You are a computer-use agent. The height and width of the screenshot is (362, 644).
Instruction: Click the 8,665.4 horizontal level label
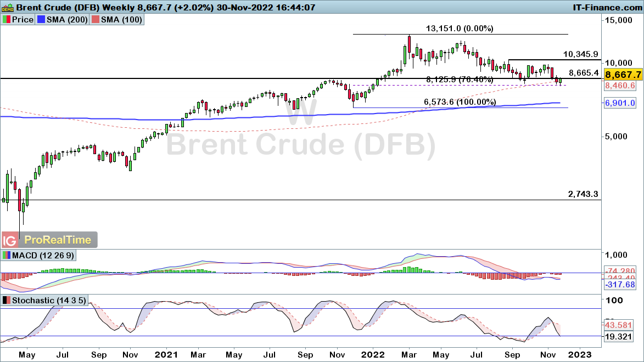click(x=584, y=72)
